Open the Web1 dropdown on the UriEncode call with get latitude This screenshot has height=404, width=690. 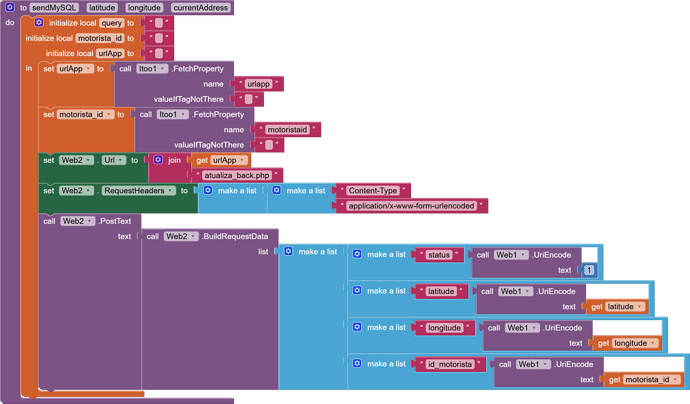pos(528,291)
